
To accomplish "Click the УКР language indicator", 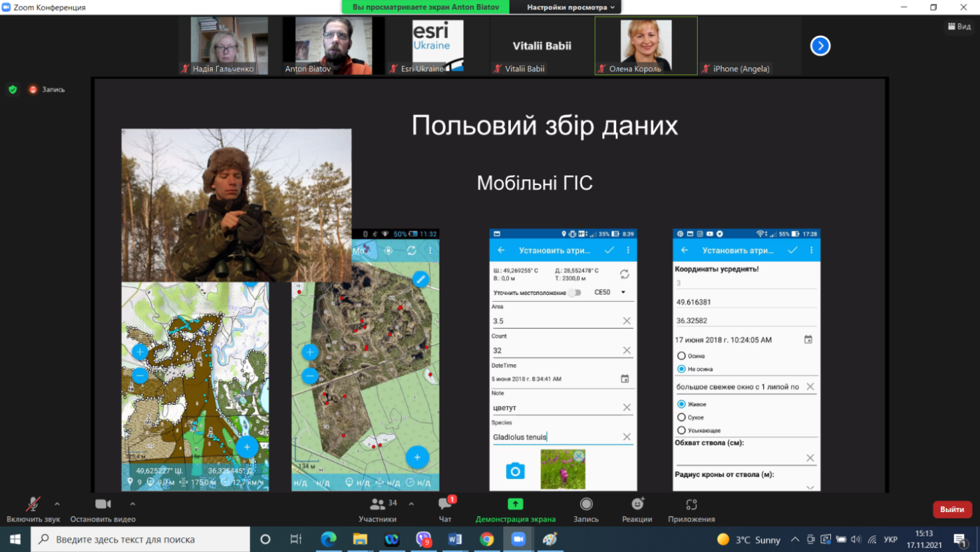I will click(890, 539).
